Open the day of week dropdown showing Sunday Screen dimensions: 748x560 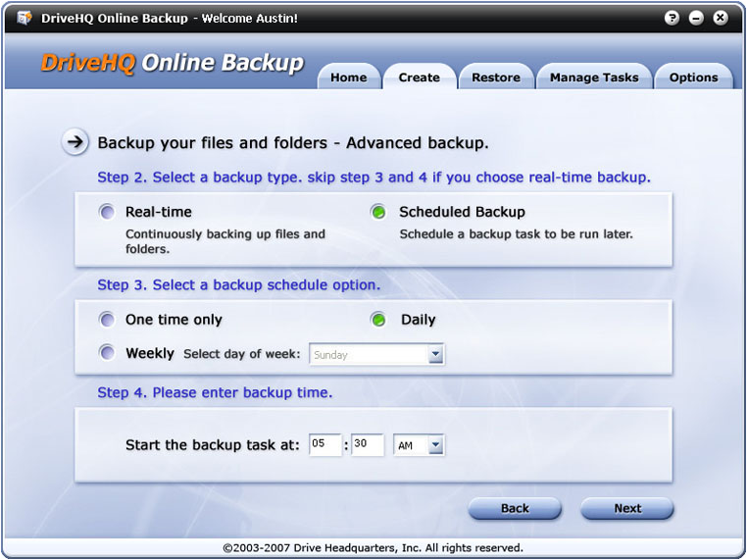tap(376, 354)
